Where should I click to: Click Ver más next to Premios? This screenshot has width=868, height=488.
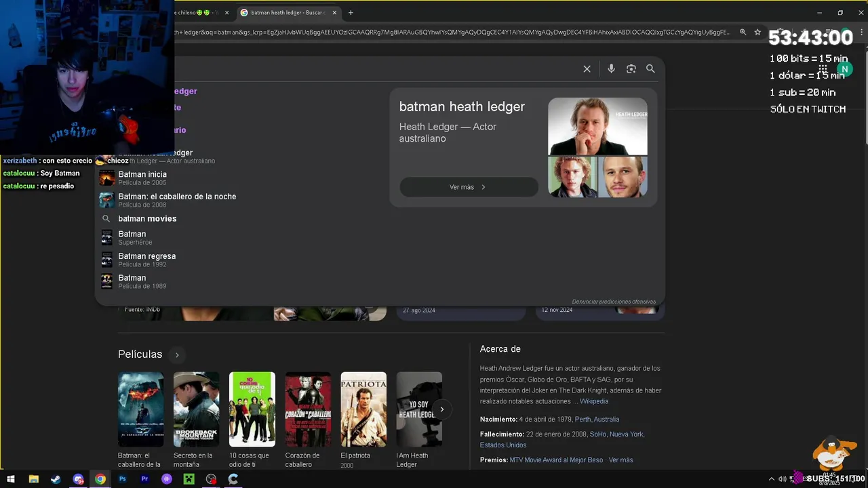coord(620,460)
